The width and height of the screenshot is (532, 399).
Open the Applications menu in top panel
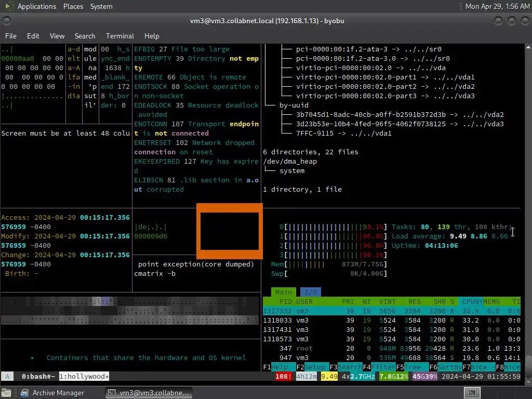[x=37, y=6]
